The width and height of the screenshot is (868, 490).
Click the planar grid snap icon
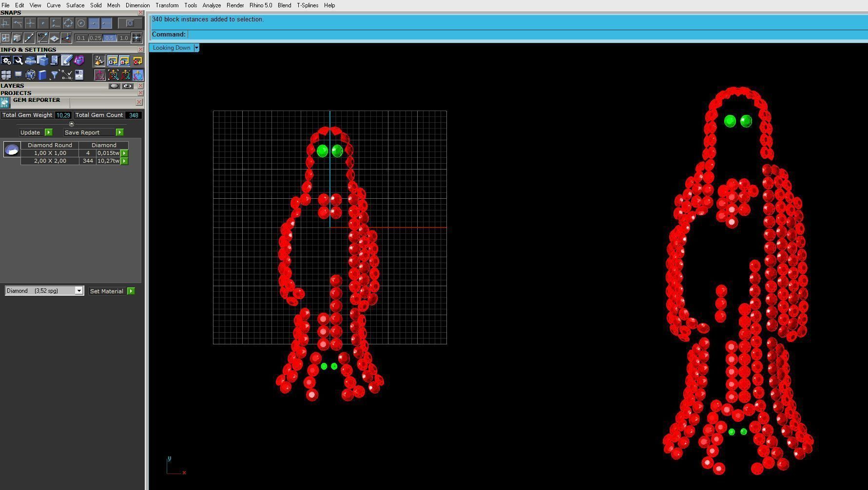coord(5,38)
